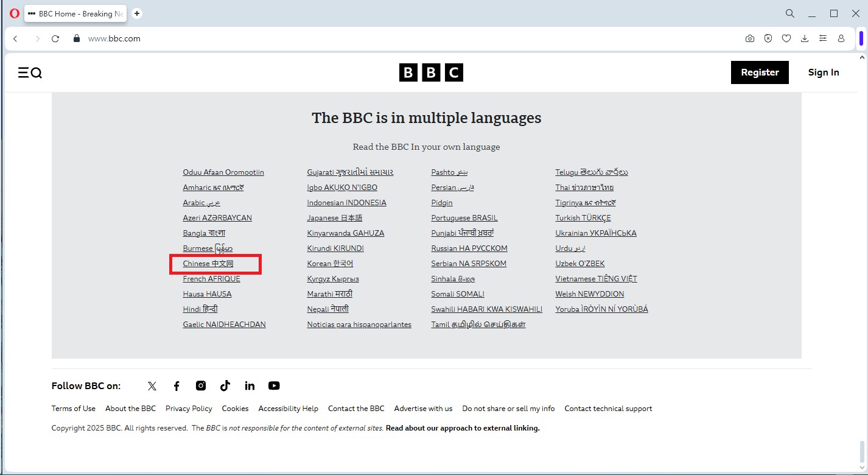
Task: Open Indonesian INDONESIA edition
Action: (x=346, y=203)
